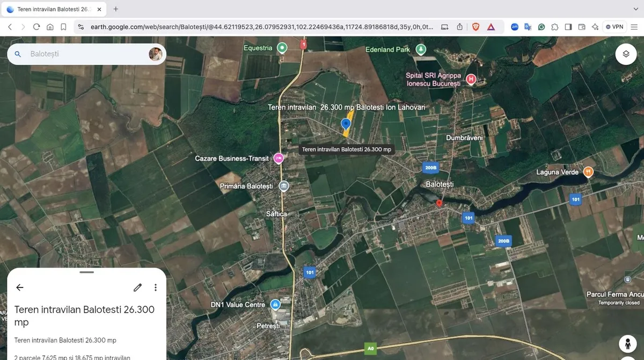
Task: Toggle Brave Shields lion icon
Action: click(475, 27)
